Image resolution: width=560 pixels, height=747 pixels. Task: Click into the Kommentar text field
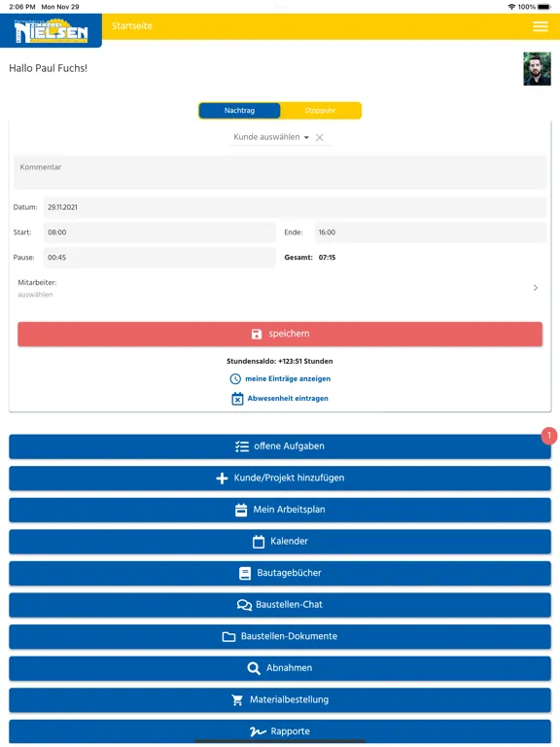click(x=280, y=172)
